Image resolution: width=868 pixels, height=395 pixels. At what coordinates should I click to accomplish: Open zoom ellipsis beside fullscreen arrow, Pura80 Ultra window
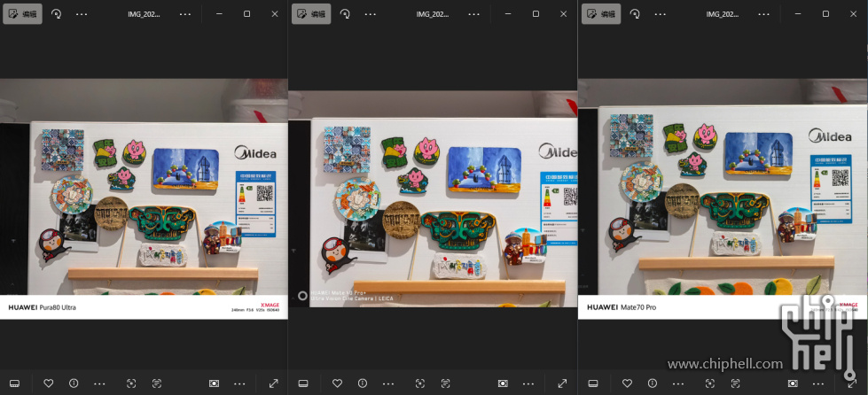[239, 383]
